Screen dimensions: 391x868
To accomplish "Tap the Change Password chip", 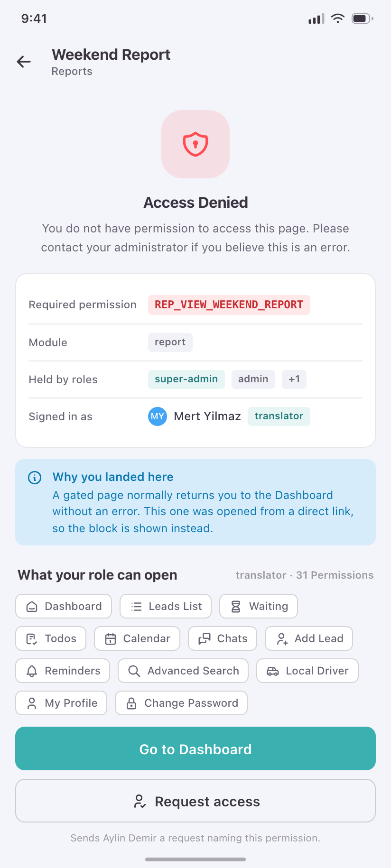I will (181, 703).
